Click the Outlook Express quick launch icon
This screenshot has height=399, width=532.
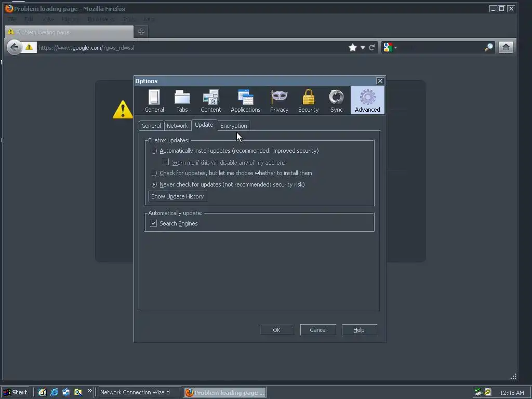[x=66, y=392]
